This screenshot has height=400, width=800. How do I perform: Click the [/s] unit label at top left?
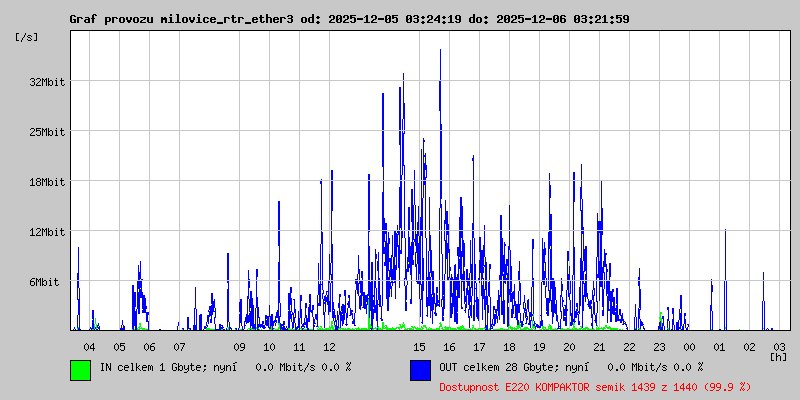(27, 37)
